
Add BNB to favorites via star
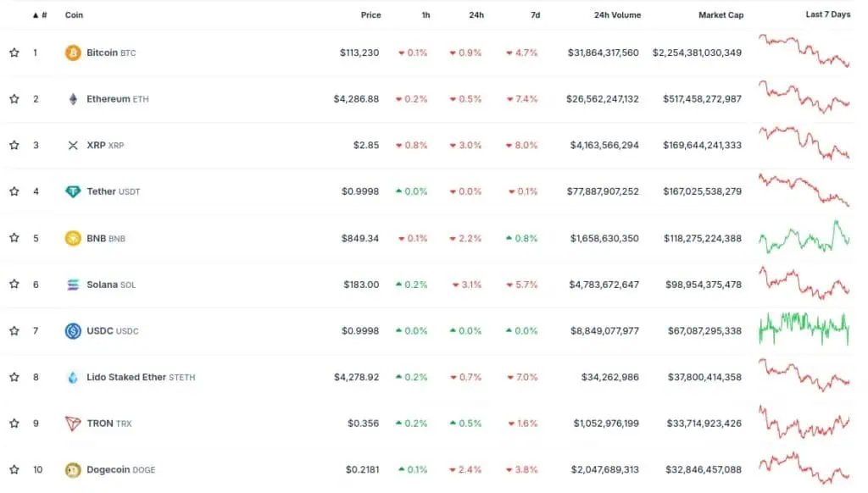[x=14, y=238]
